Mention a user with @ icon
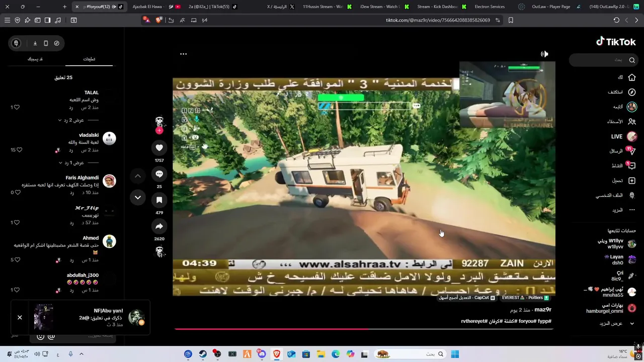This screenshot has width=644, height=362. click(51, 336)
